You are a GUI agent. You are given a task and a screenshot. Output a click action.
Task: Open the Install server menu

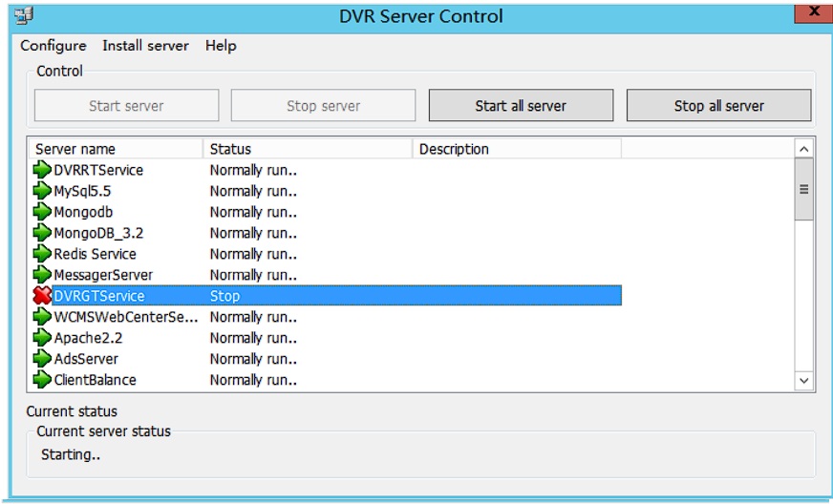point(145,46)
